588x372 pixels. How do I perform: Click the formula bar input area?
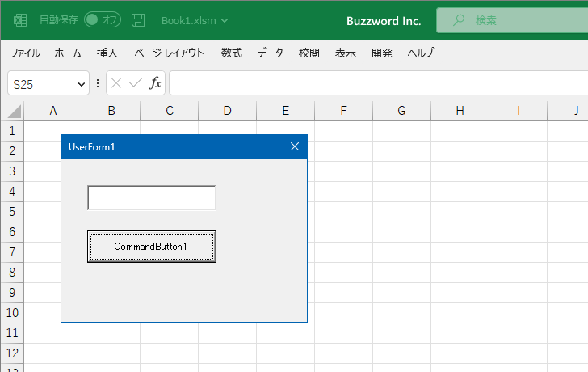point(378,83)
